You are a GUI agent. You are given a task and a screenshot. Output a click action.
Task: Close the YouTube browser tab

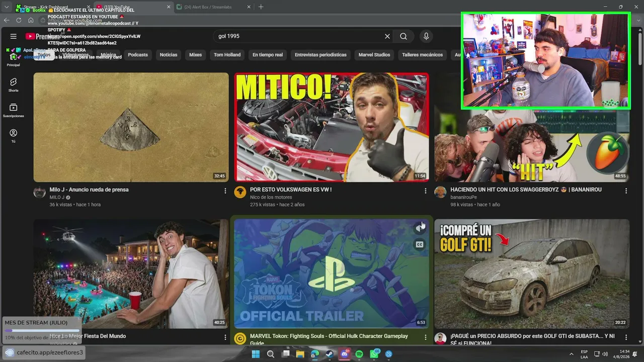click(169, 7)
